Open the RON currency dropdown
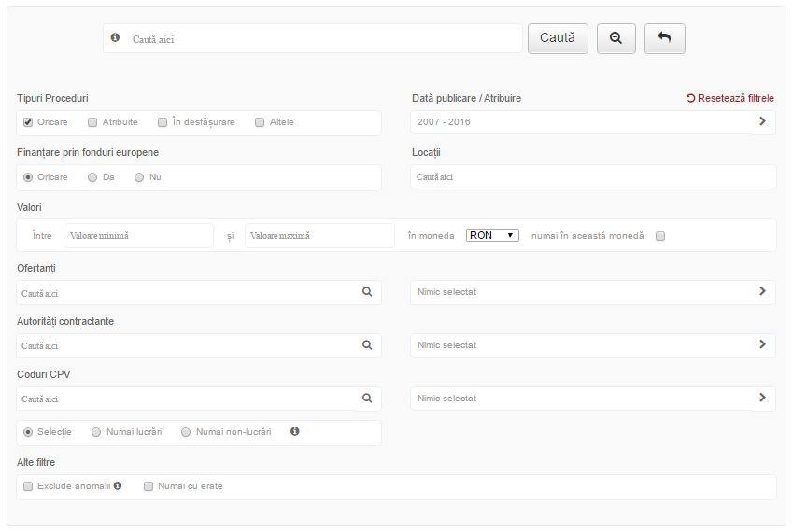This screenshot has height=532, width=793. [492, 235]
